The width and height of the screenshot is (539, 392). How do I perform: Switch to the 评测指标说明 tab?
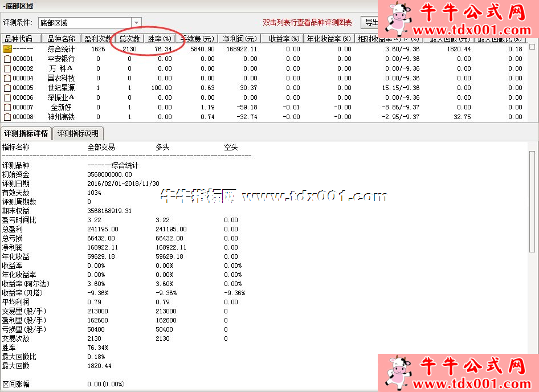[x=78, y=133]
